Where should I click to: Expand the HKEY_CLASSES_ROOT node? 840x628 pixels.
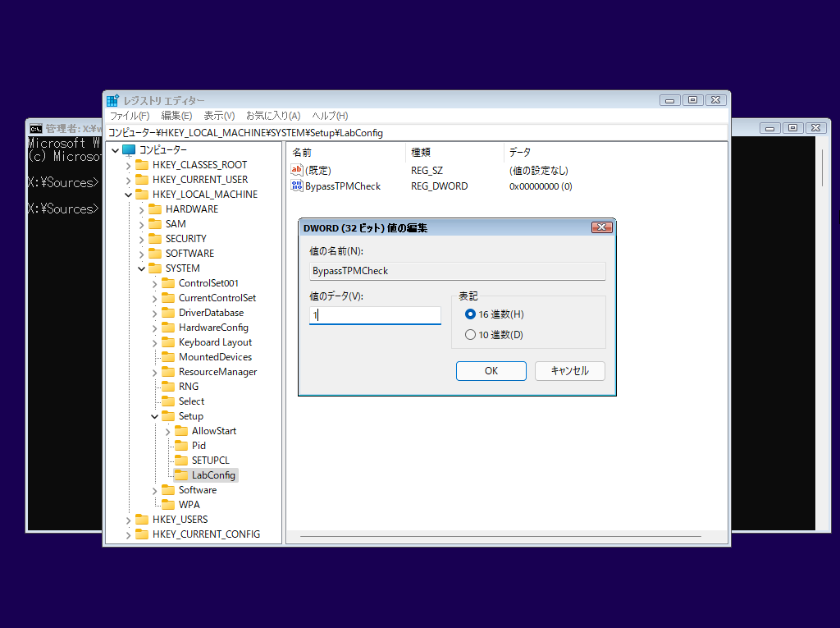(x=129, y=166)
